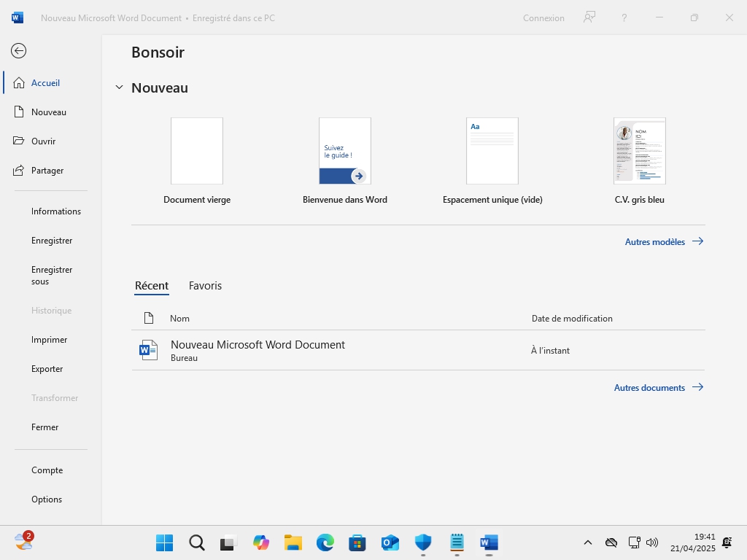The width and height of the screenshot is (747, 560).
Task: Show hidden system tray icons
Action: pos(587,542)
